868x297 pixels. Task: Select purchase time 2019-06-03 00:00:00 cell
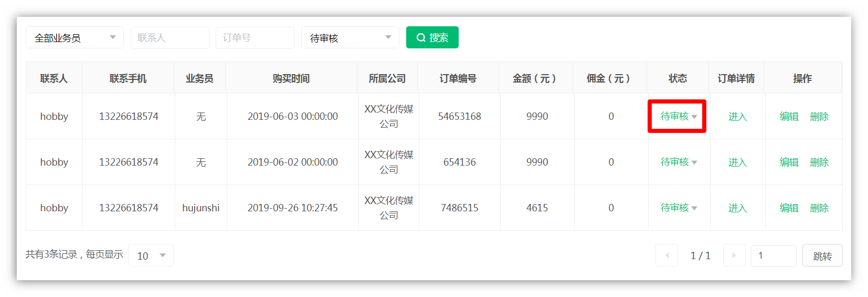click(x=293, y=116)
